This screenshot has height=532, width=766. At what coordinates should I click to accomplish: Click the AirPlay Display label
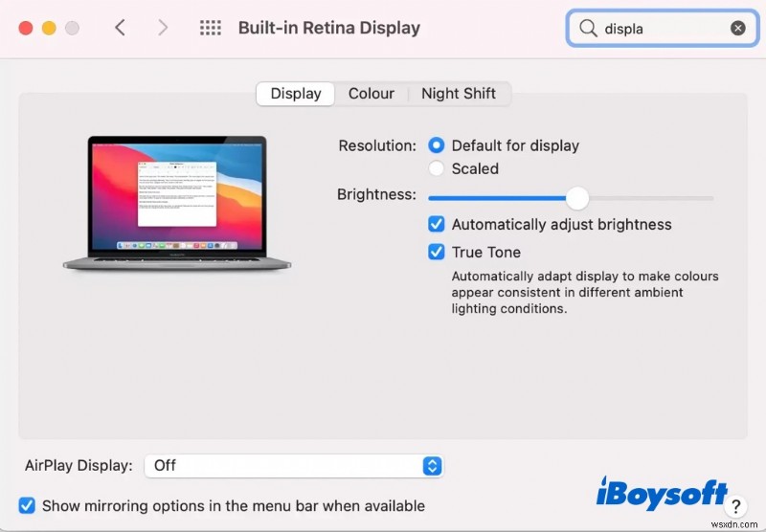(79, 466)
